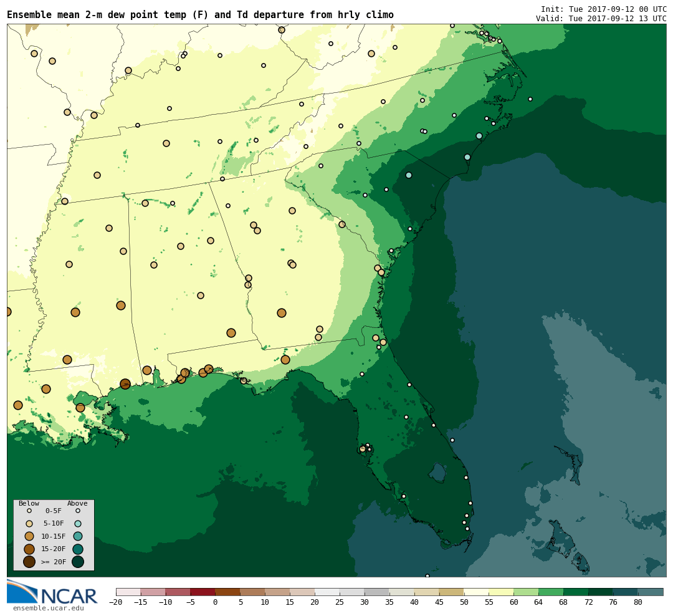This screenshot has height=616, width=673.
Task: Select the pale yellow colorbar segment between 50 and 55
Action: pos(477,592)
